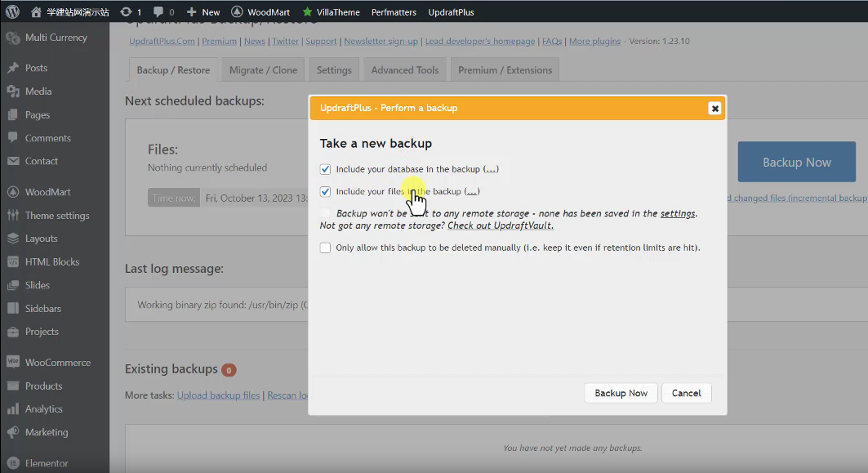Viewport: 868px width, 473px height.
Task: Open the changed files incremental backup link
Action: [797, 198]
